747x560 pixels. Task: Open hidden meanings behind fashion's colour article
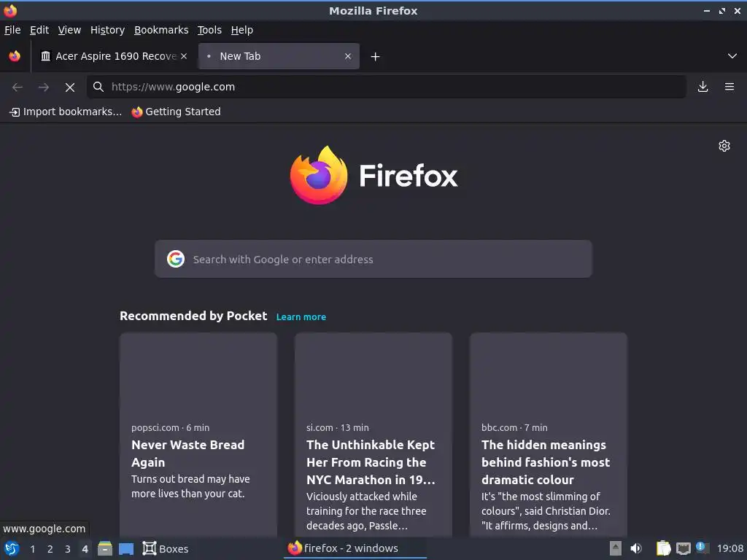click(546, 462)
